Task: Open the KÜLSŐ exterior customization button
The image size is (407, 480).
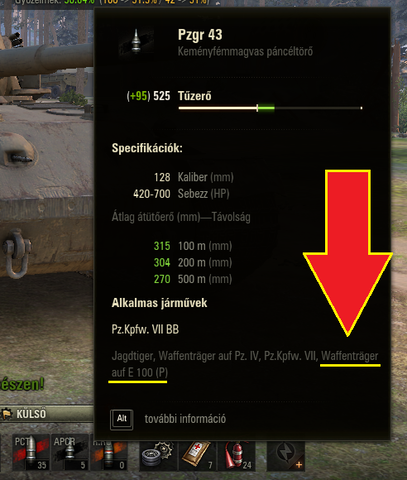Action: (47, 414)
